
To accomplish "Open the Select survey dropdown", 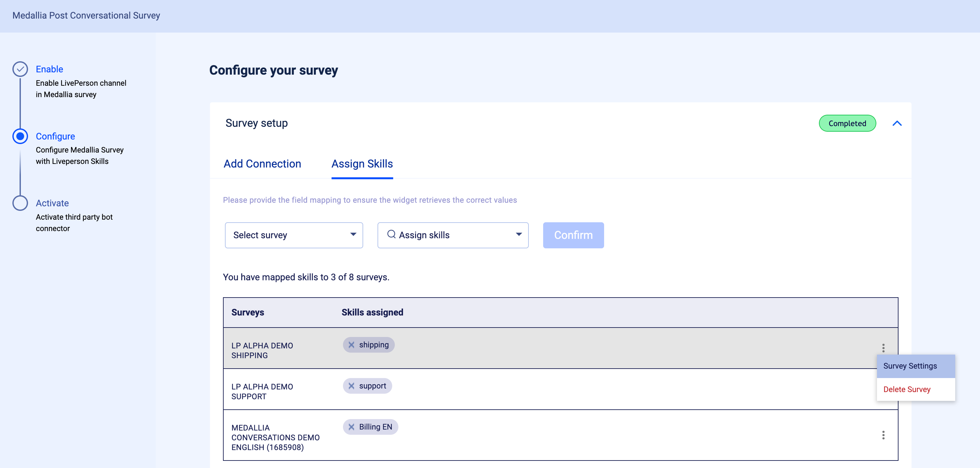I will tap(294, 235).
